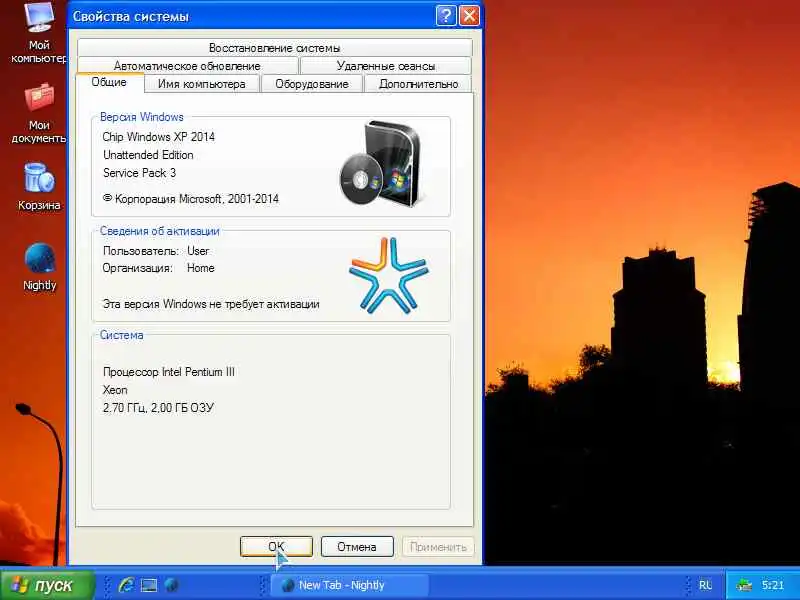Click the help question mark button in title bar
Viewport: 800px width, 600px height.
(446, 16)
